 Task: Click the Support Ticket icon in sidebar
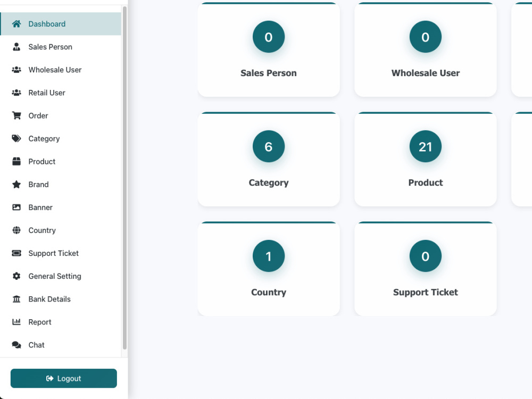(x=16, y=253)
